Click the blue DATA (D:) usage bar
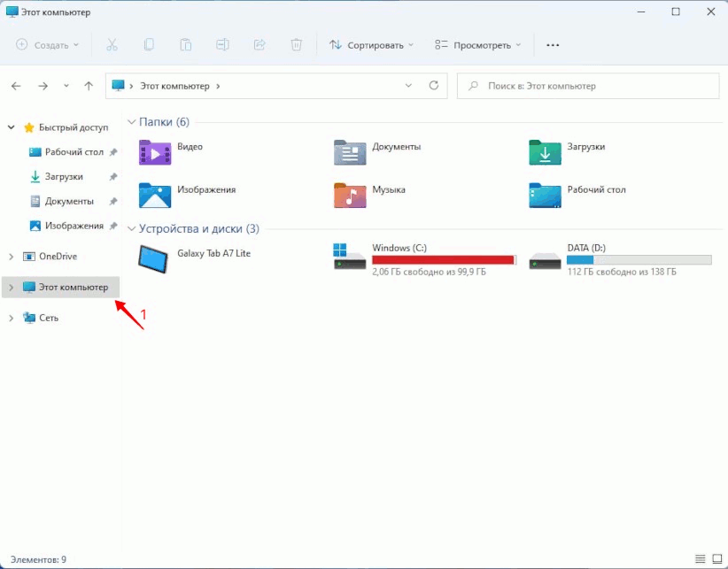Screen dimensions: 728x569 tap(639, 260)
